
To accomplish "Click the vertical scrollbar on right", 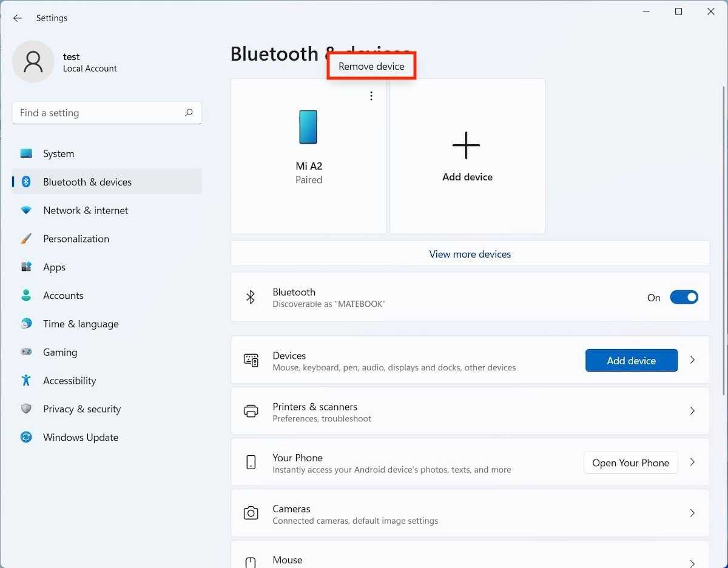I will pyautogui.click(x=723, y=242).
